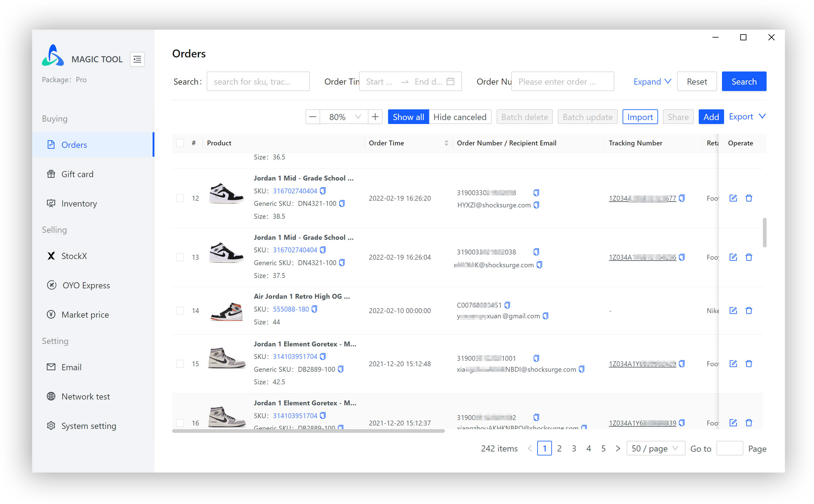Viewport: 814px width, 504px height.
Task: Open the 80% zoom level dropdown
Action: pos(344,117)
